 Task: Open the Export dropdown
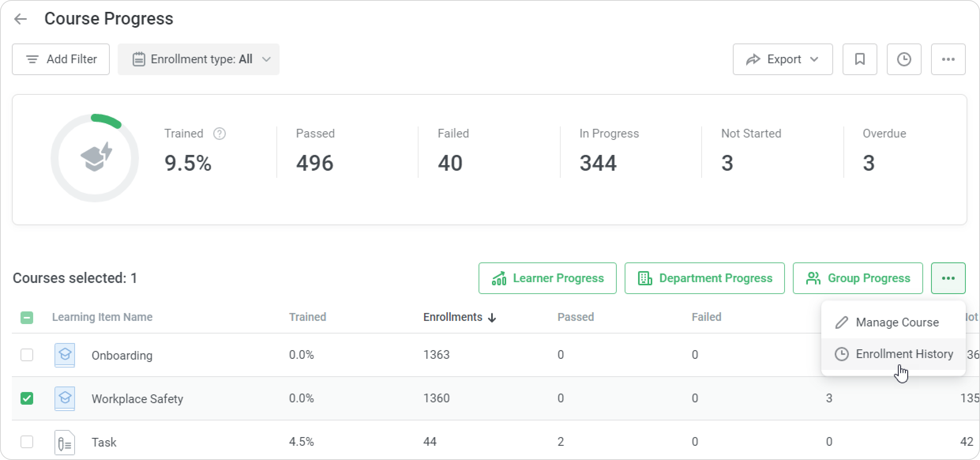[x=783, y=59]
